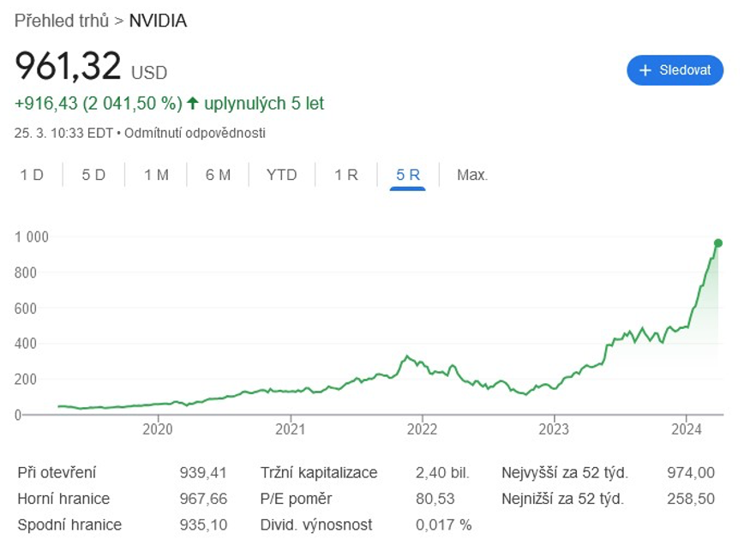Image resolution: width=756 pixels, height=545 pixels.
Task: Click the 961,32 price value
Action: click(68, 66)
